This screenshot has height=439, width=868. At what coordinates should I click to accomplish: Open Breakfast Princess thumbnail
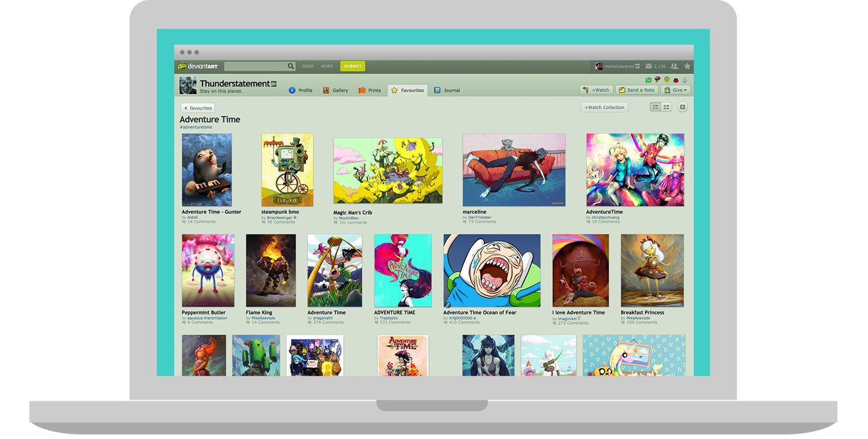click(x=652, y=270)
